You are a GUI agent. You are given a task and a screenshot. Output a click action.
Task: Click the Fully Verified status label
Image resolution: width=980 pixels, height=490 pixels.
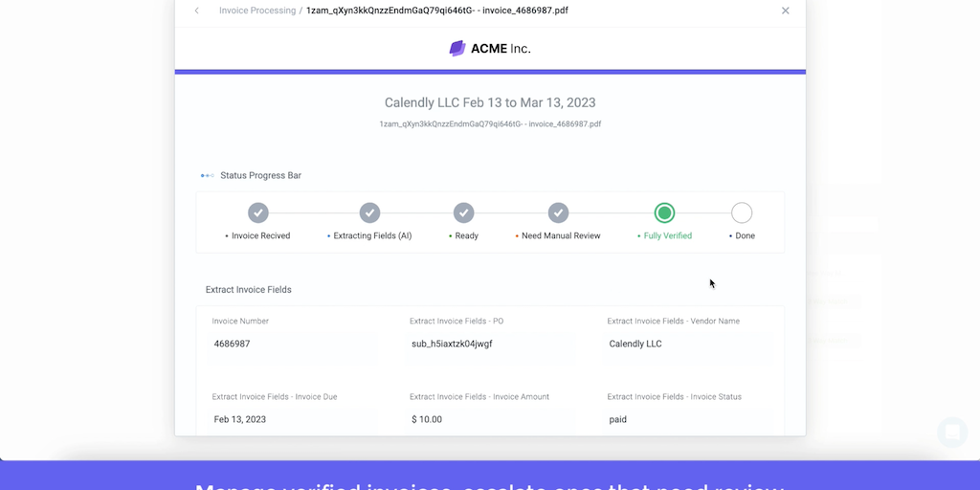pyautogui.click(x=667, y=235)
